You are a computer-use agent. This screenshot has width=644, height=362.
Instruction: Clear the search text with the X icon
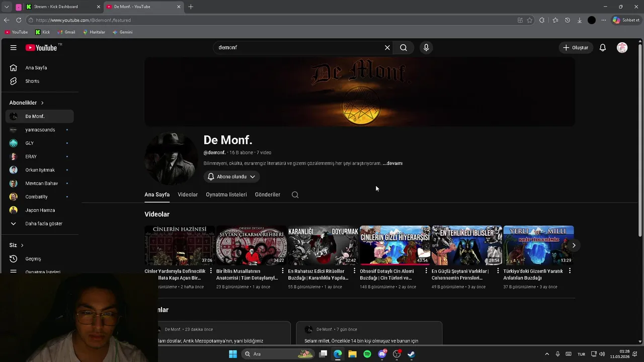pos(387,48)
